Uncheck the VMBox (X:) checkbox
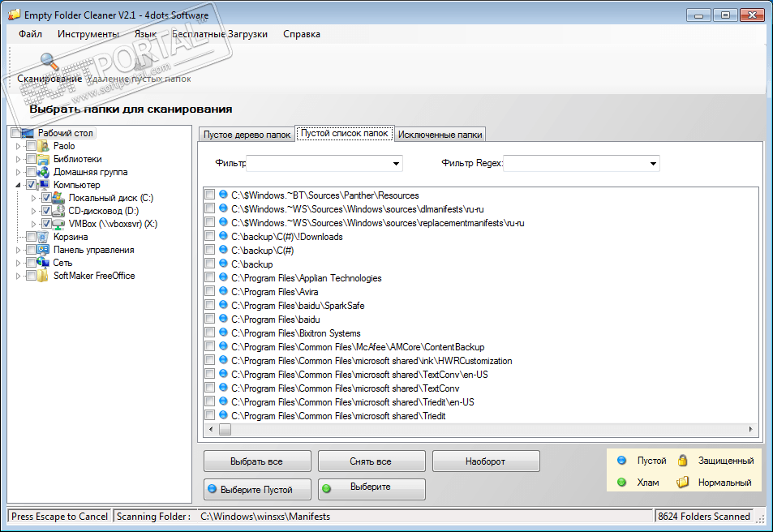 point(46,224)
